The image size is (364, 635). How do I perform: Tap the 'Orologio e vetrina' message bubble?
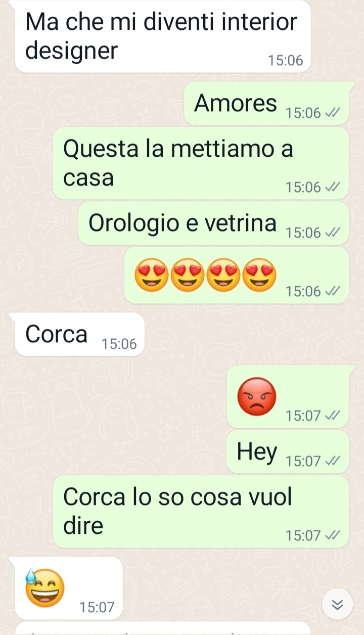(x=213, y=223)
